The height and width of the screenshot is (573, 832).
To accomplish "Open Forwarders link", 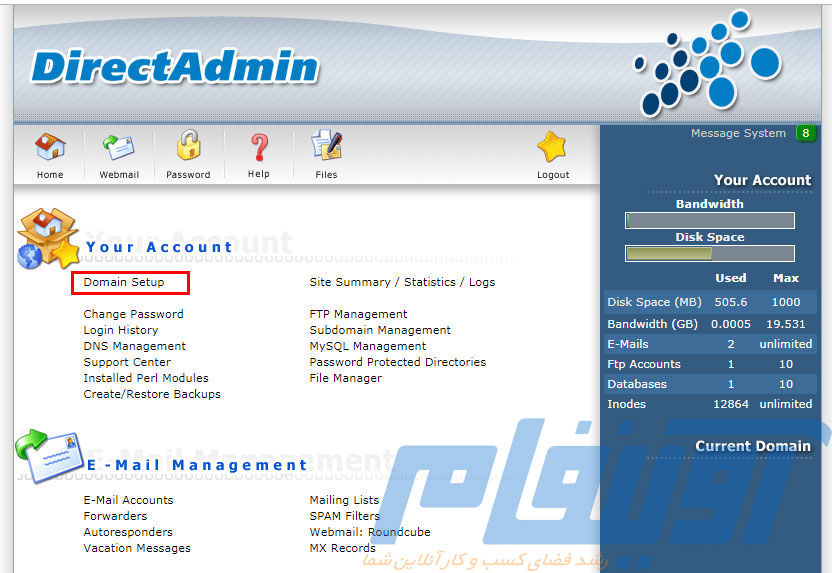I will 115,516.
